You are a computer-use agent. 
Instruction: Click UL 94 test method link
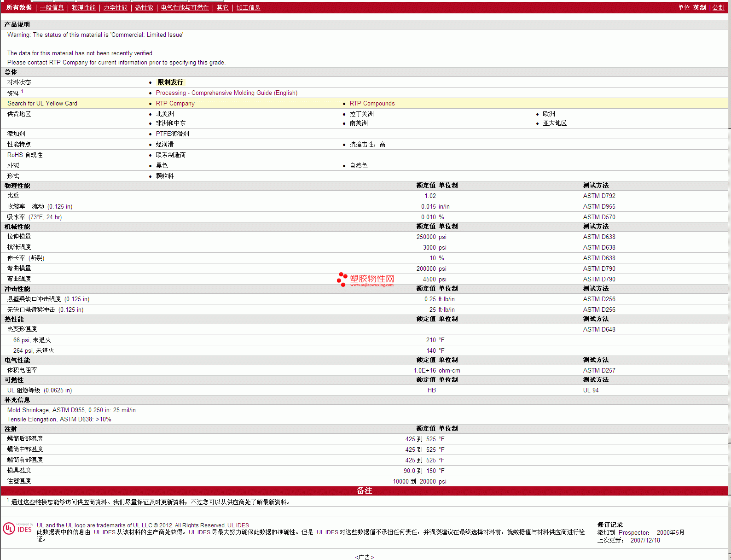coord(591,391)
